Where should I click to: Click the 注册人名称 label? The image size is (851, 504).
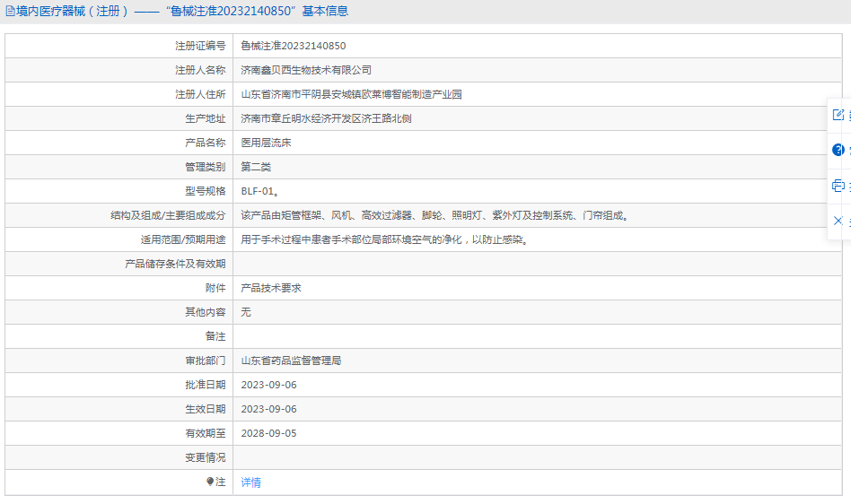200,70
